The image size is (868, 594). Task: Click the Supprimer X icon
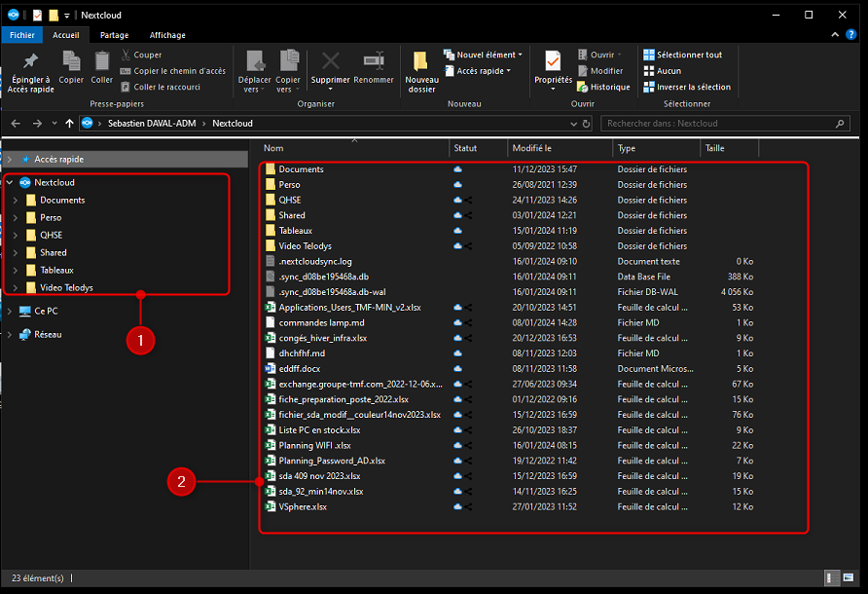point(331,61)
